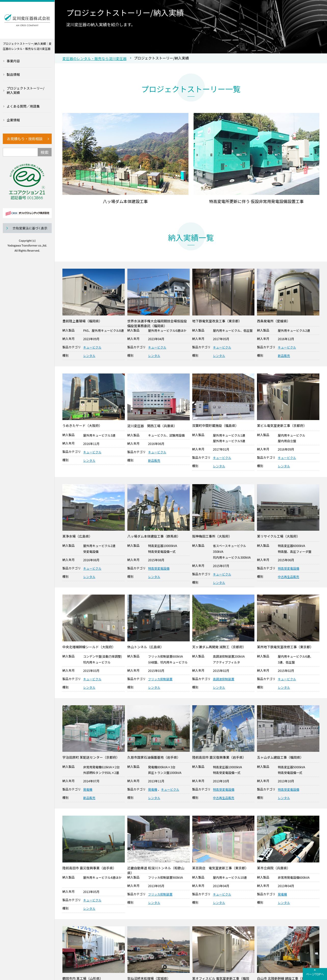Click 新品販売 link for 関西工場

(x=154, y=460)
